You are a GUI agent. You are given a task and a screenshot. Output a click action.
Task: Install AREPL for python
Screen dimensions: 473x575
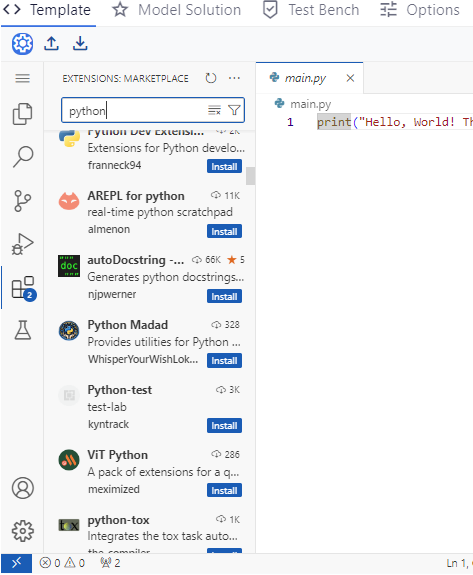point(224,231)
